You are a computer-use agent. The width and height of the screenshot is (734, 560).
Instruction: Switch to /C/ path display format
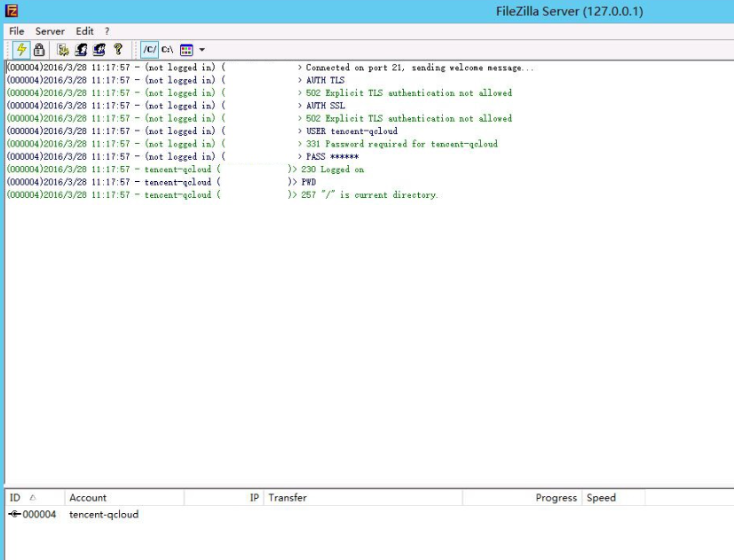pyautogui.click(x=150, y=50)
